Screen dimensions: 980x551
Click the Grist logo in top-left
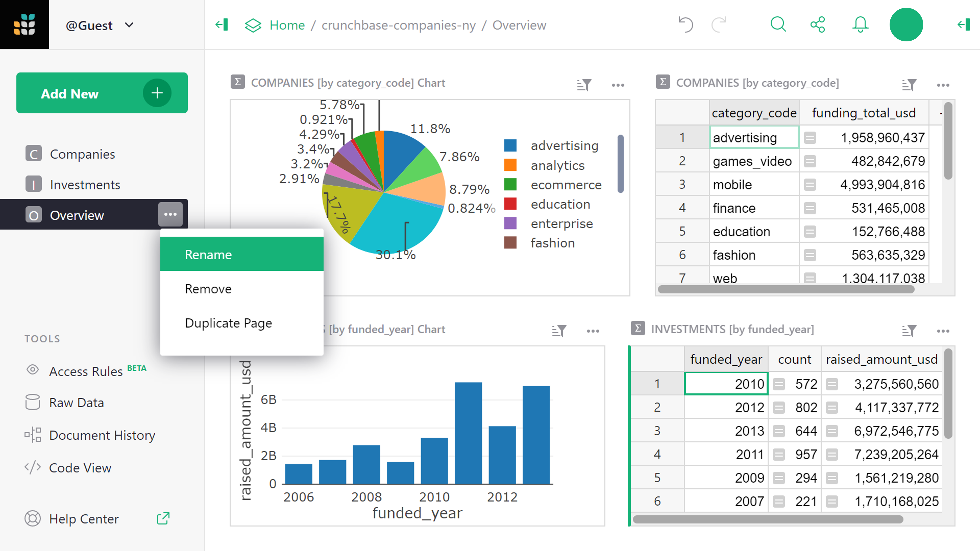tap(24, 24)
